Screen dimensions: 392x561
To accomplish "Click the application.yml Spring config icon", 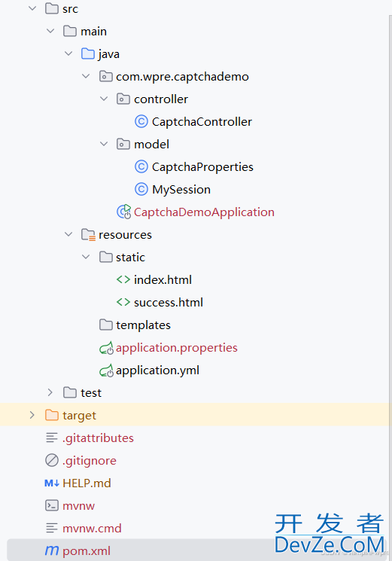I will (x=107, y=370).
